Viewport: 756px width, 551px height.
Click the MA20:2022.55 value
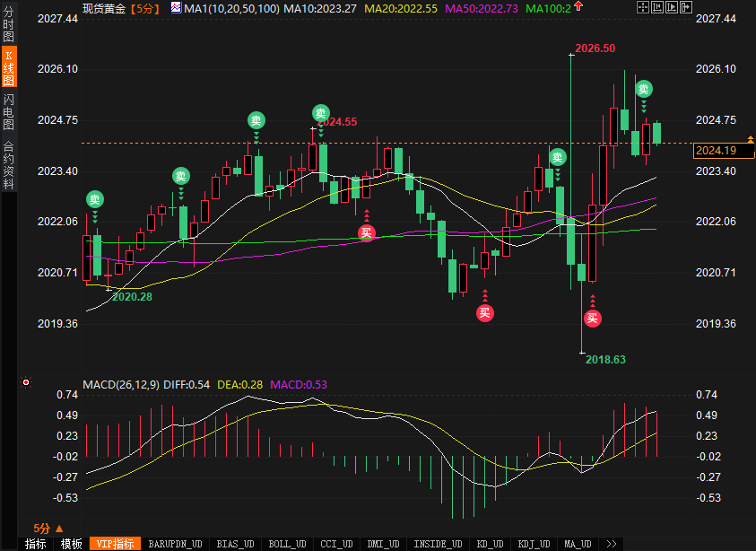(401, 8)
